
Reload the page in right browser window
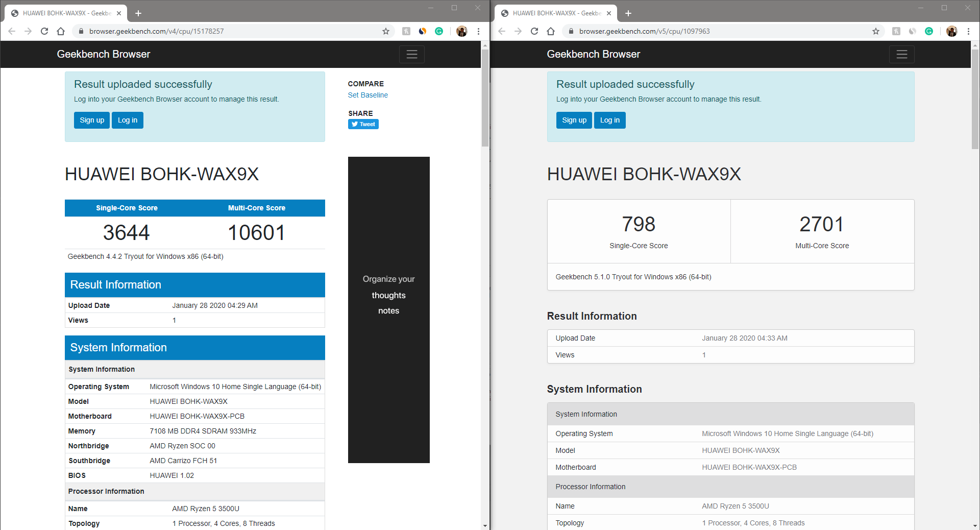click(534, 31)
